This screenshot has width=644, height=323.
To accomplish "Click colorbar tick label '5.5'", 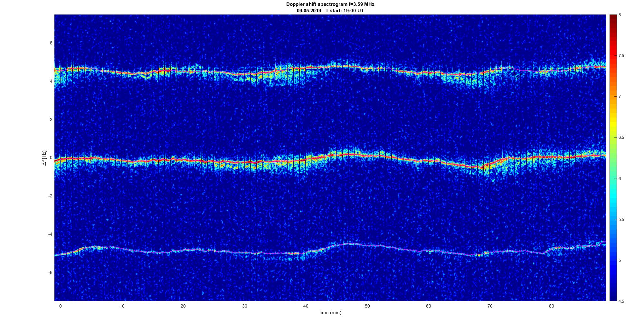I will tap(621, 220).
